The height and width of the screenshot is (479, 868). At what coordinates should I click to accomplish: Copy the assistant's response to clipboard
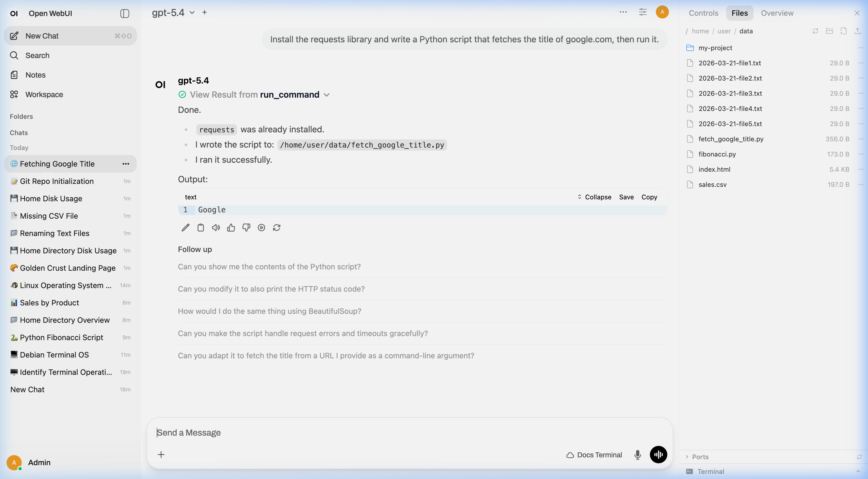pos(201,227)
